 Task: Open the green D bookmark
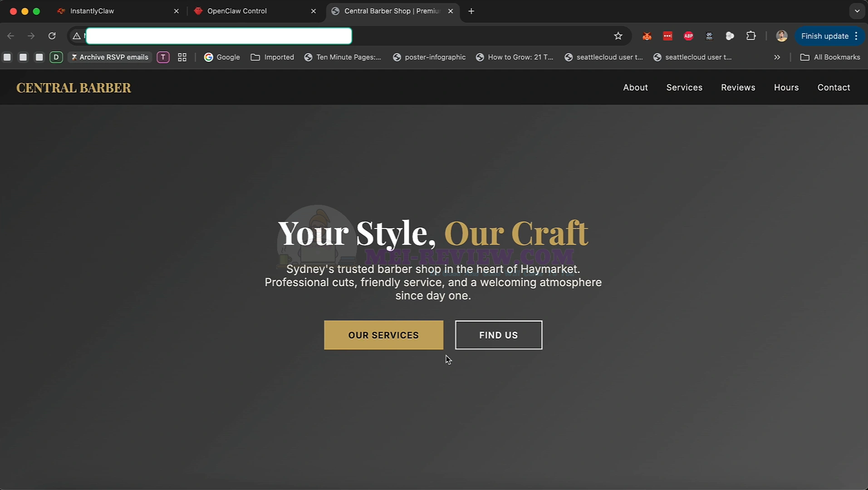point(56,57)
